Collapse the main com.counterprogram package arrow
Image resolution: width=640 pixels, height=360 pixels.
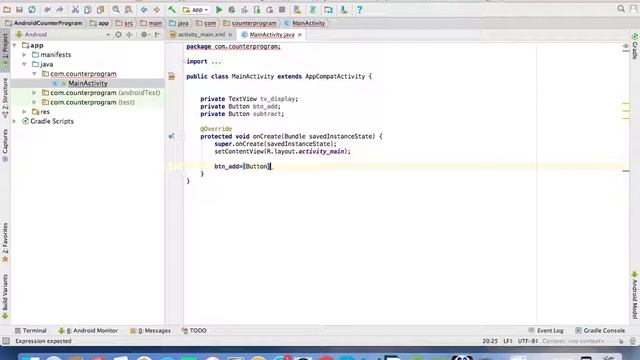pyautogui.click(x=35, y=74)
